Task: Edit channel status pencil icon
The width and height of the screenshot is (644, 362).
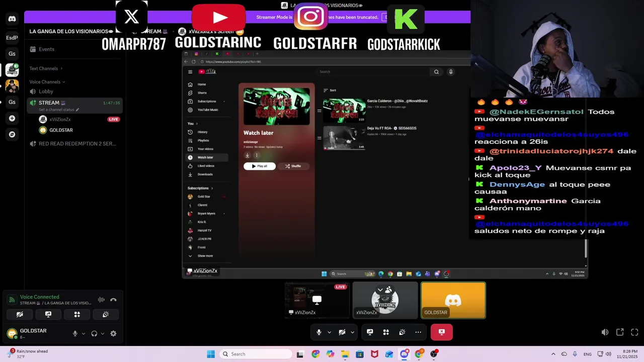Action: (77, 110)
